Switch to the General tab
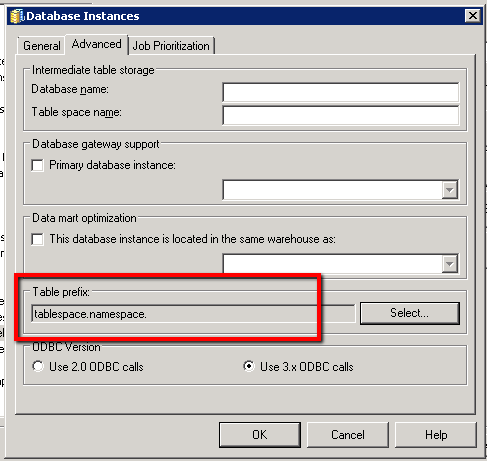 42,46
